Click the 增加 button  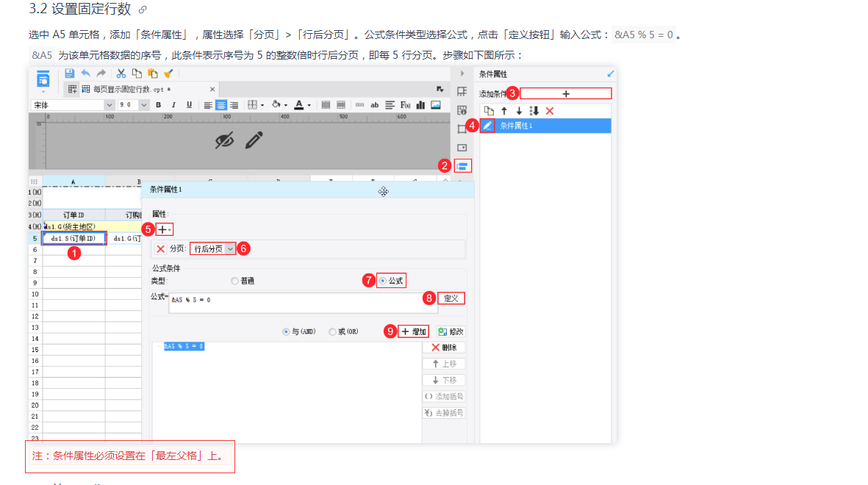click(x=414, y=331)
